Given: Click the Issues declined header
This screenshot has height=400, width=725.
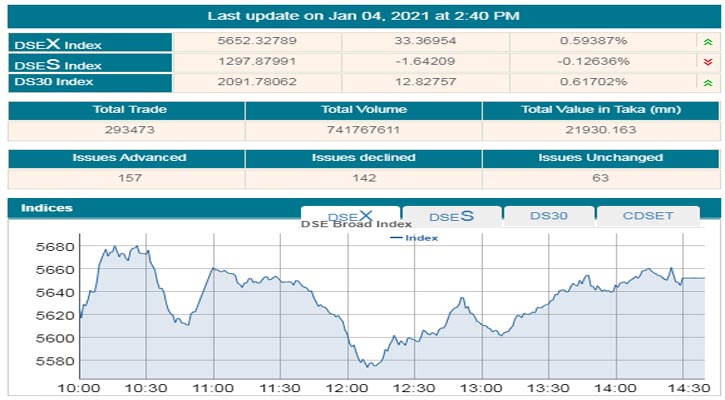Looking at the screenshot, I should [x=364, y=158].
